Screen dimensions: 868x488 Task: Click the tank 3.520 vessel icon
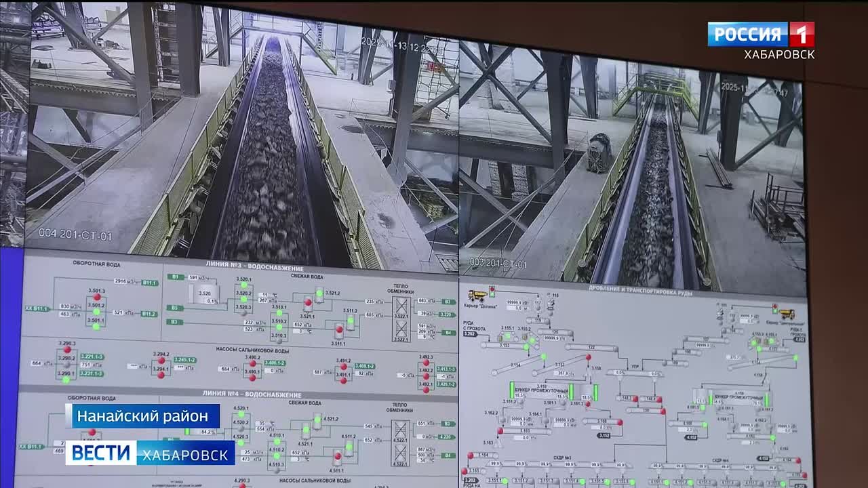tap(204, 293)
